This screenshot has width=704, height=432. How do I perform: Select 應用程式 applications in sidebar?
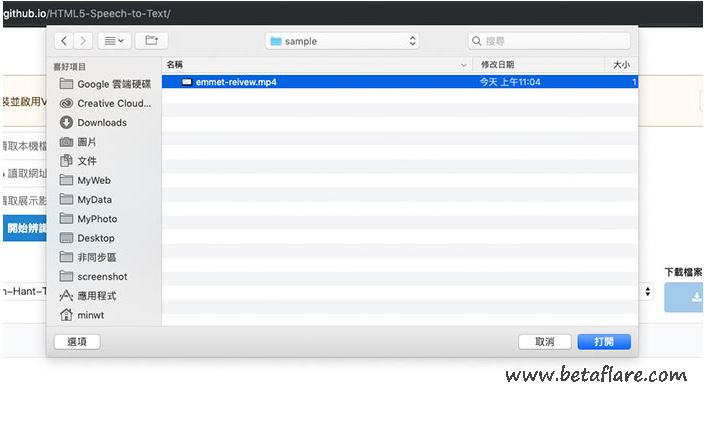pyautogui.click(x=97, y=296)
